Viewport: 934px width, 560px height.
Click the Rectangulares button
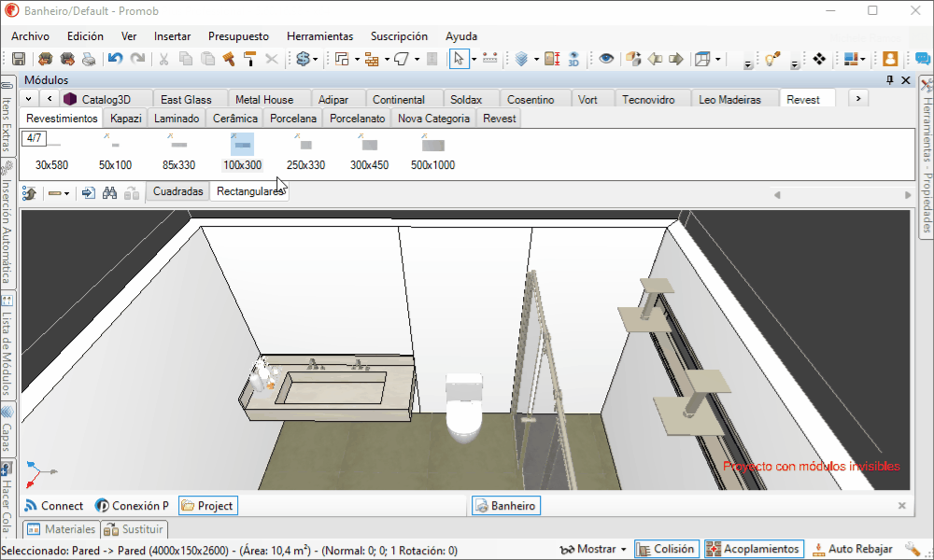pyautogui.click(x=249, y=191)
